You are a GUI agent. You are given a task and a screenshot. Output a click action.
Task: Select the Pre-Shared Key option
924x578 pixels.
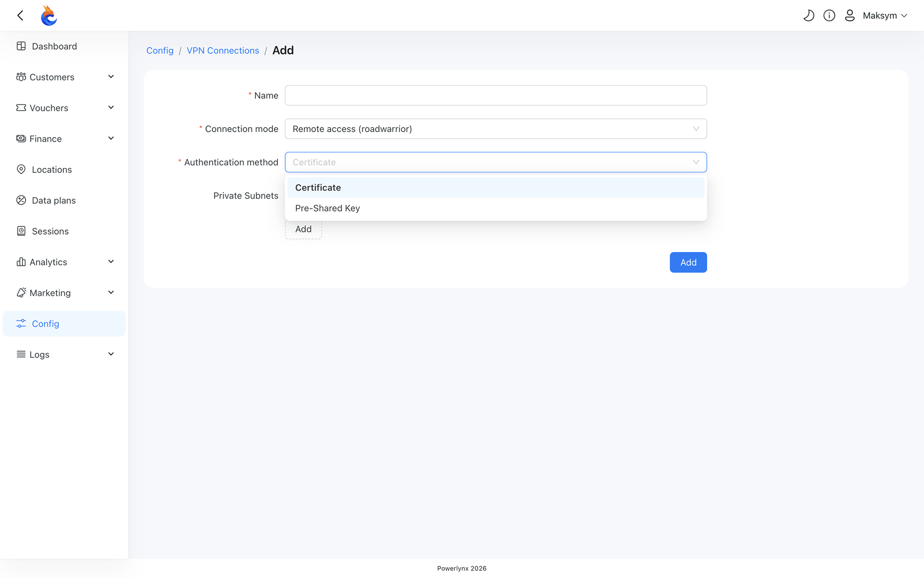[495, 208]
